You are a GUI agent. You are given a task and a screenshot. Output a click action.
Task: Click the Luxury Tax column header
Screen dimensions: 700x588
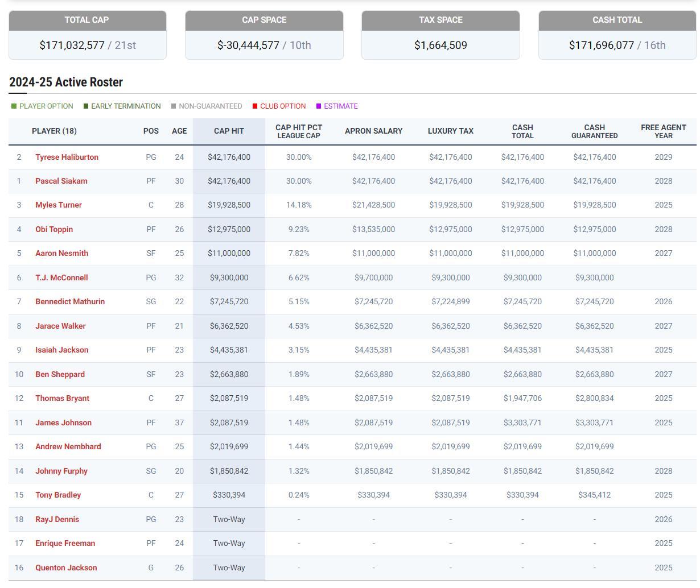450,131
